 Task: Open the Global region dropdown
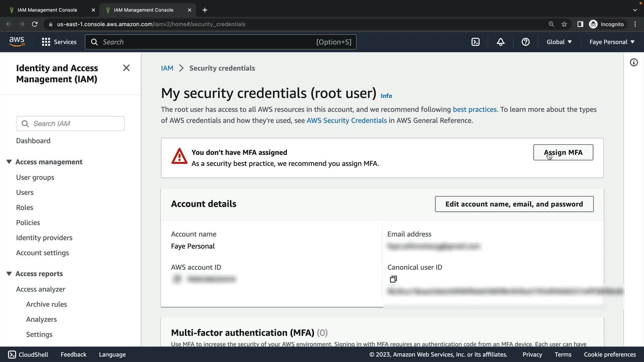point(559,42)
